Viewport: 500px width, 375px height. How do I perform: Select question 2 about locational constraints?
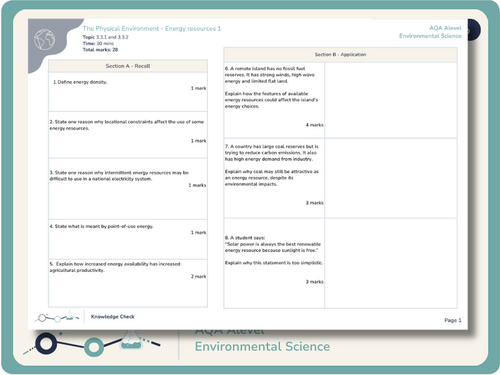pos(127,125)
